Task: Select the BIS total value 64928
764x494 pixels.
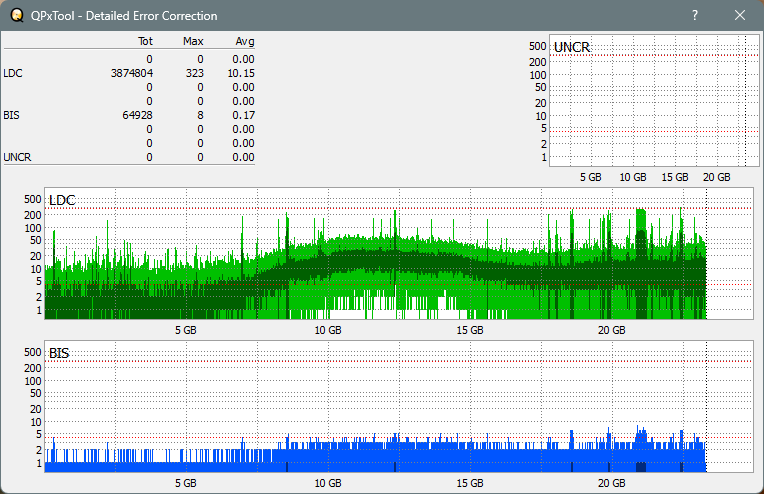Action: pos(137,115)
